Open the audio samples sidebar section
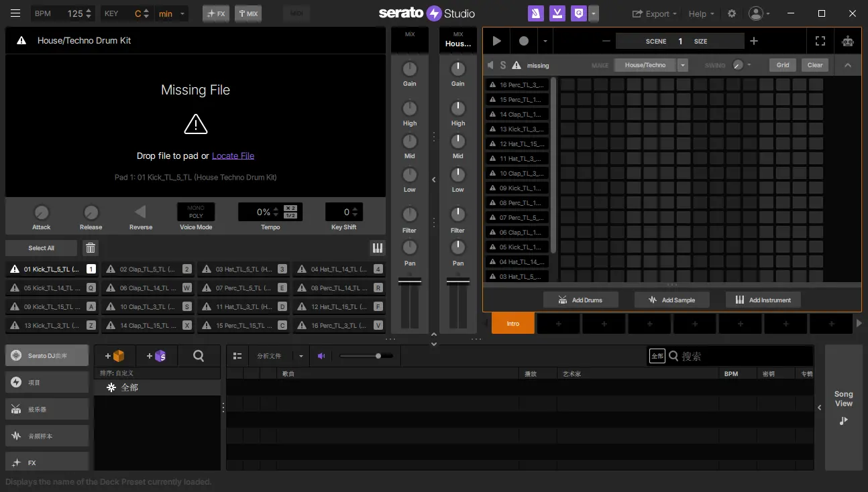Viewport: 868px width, 492px height. [x=46, y=435]
